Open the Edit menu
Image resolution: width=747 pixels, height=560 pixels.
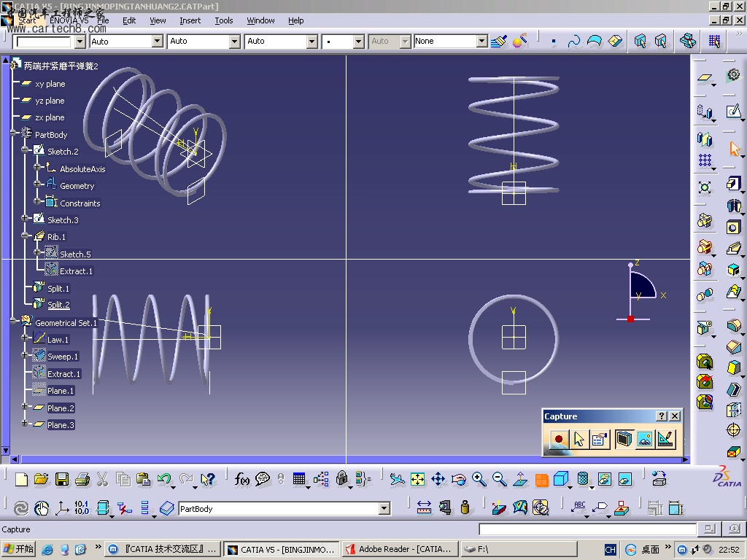click(x=129, y=20)
